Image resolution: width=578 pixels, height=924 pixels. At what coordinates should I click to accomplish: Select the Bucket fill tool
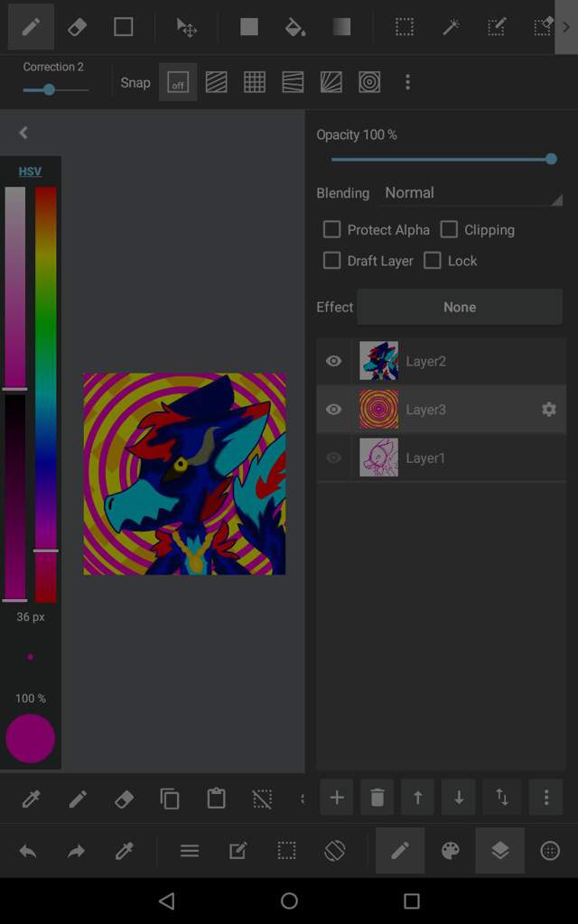tap(295, 27)
